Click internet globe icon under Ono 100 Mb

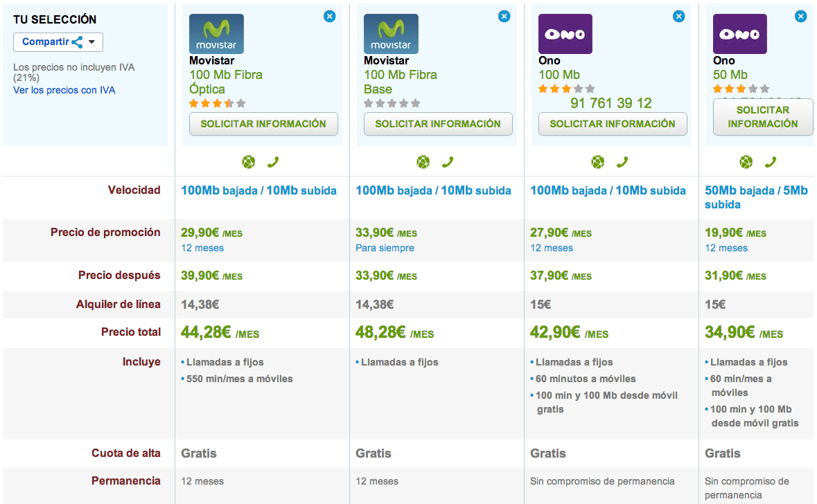(597, 162)
